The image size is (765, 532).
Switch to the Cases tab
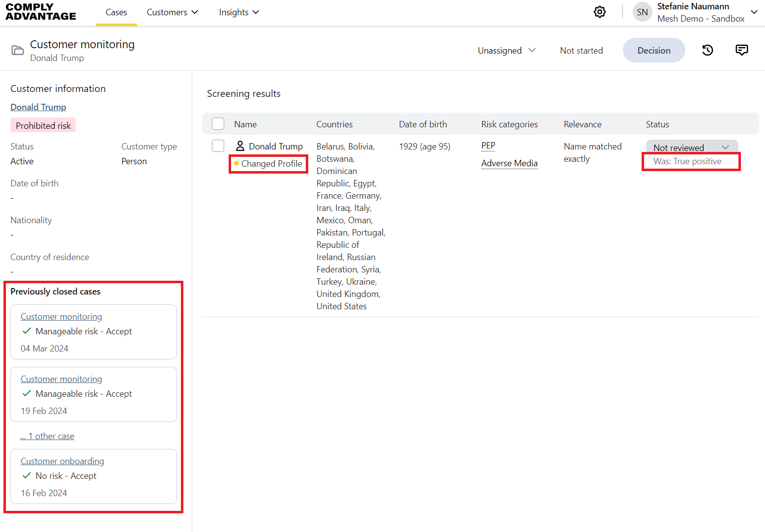pyautogui.click(x=116, y=12)
